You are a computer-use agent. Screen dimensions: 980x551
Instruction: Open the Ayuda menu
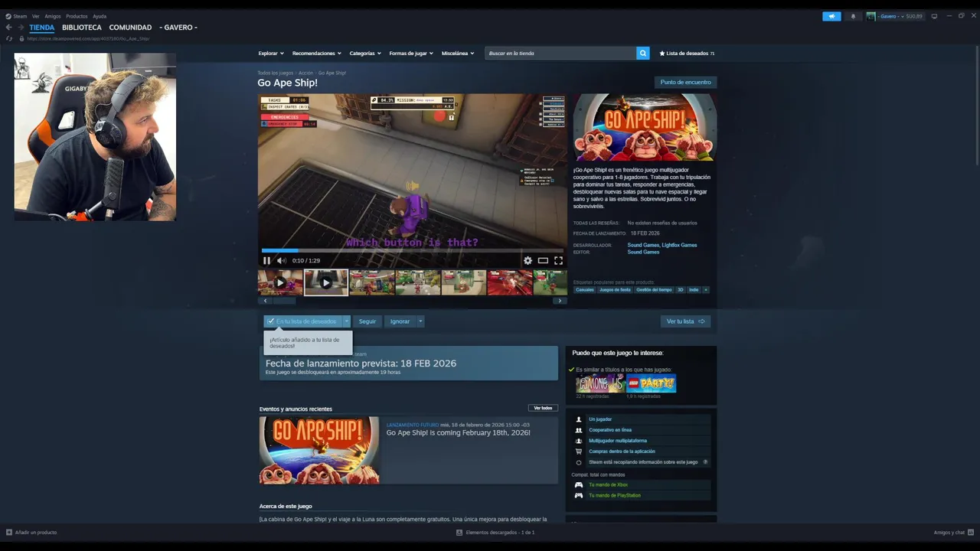point(100,16)
